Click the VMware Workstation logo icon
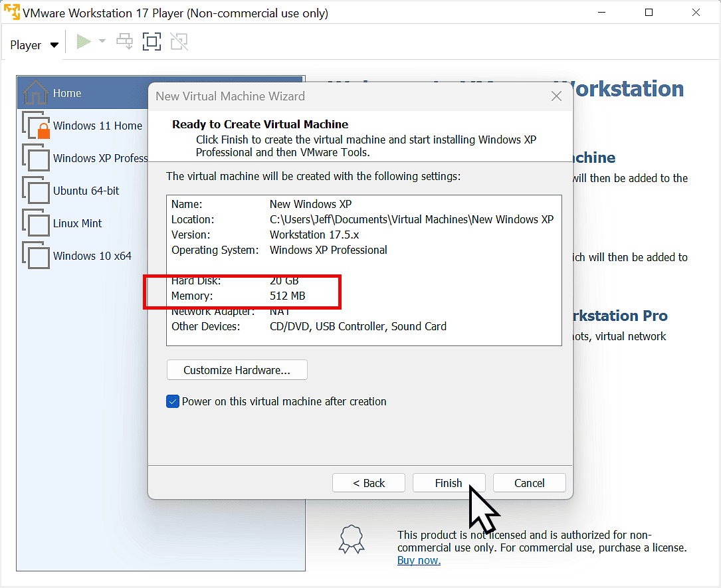 click(x=11, y=12)
